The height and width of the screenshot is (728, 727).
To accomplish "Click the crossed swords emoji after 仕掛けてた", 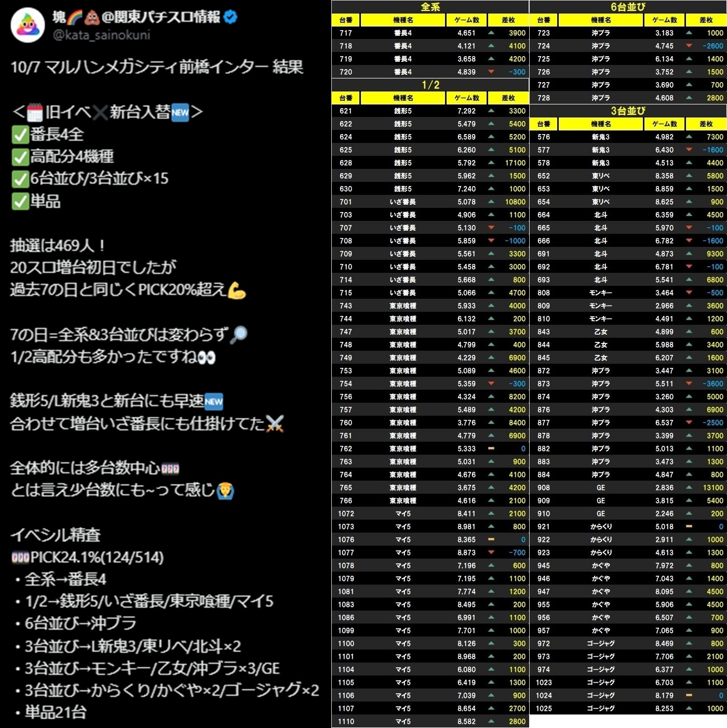I will coord(275,423).
